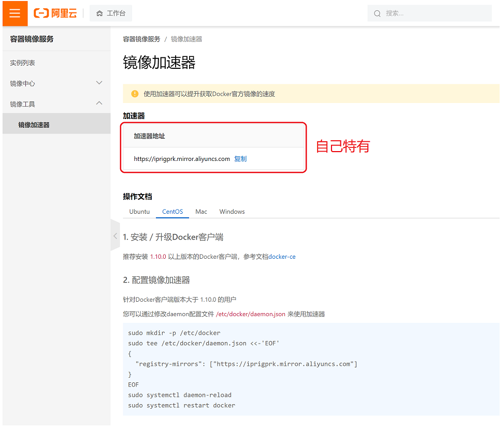
Task: Open the orange hamburger menu
Action: click(15, 13)
